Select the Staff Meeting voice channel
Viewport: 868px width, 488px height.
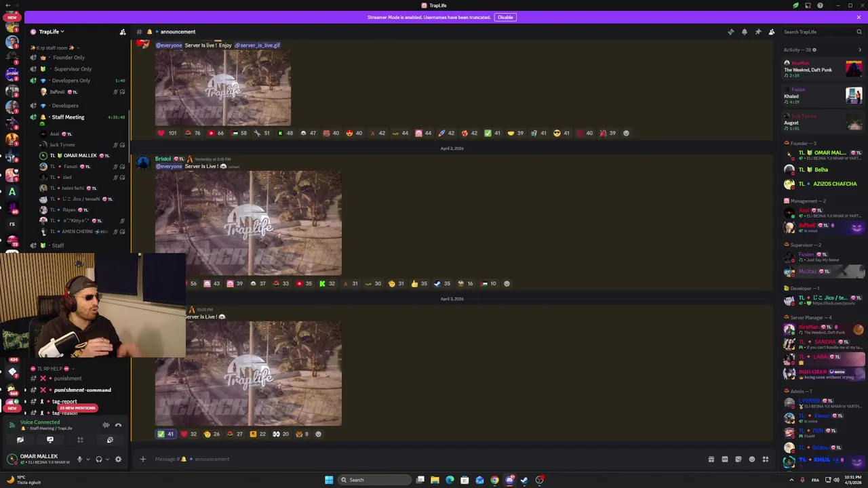pyautogui.click(x=68, y=117)
